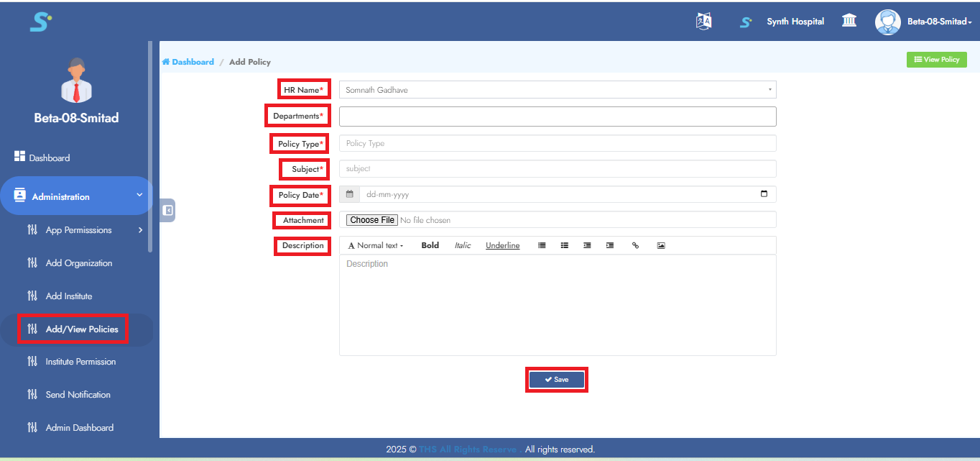Apply ordered list formatting in the editor
The height and width of the screenshot is (461, 980).
point(565,246)
